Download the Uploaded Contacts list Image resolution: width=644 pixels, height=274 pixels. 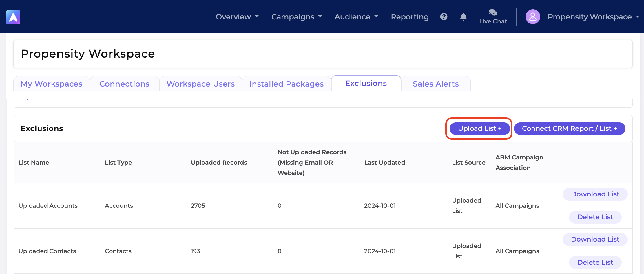pos(595,239)
